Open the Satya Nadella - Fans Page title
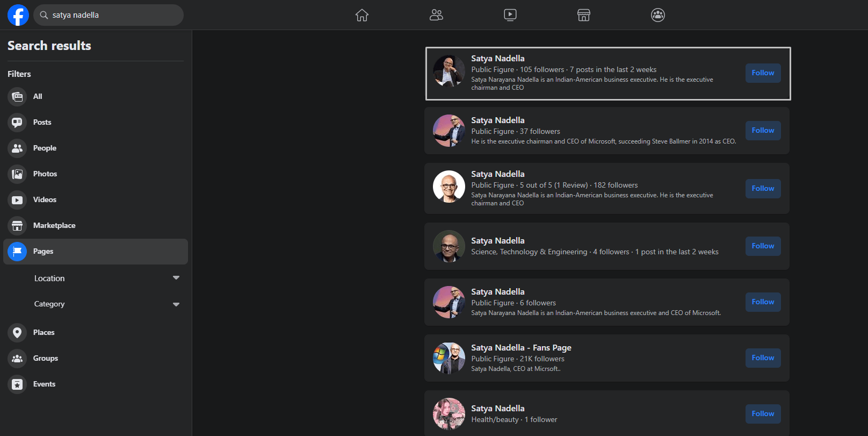The height and width of the screenshot is (436, 868). 521,348
